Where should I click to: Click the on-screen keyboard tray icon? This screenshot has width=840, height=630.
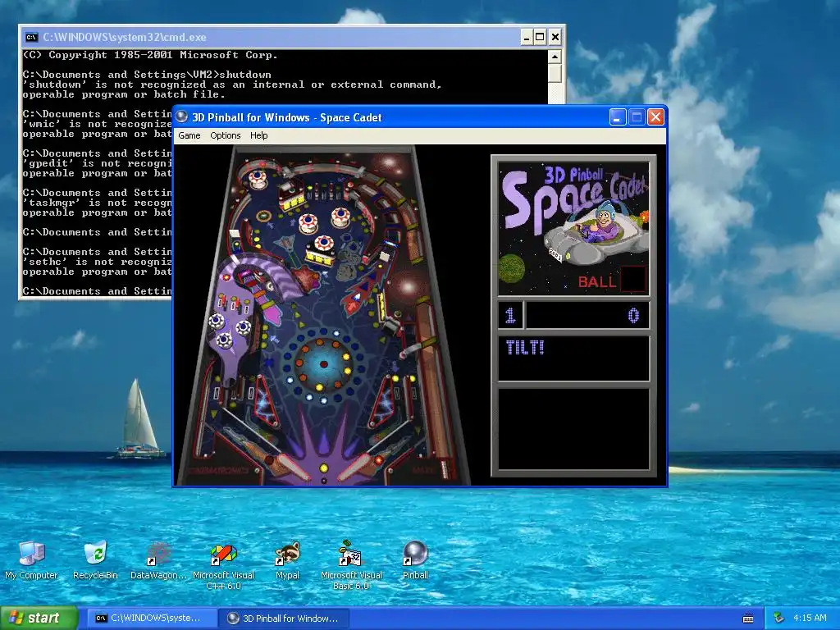[748, 619]
